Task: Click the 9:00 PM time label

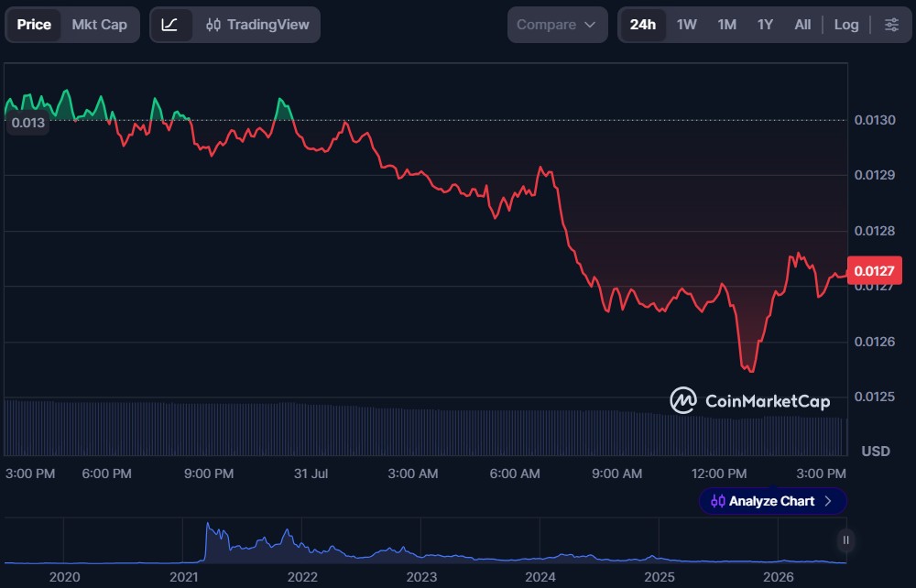Action: [x=209, y=474]
